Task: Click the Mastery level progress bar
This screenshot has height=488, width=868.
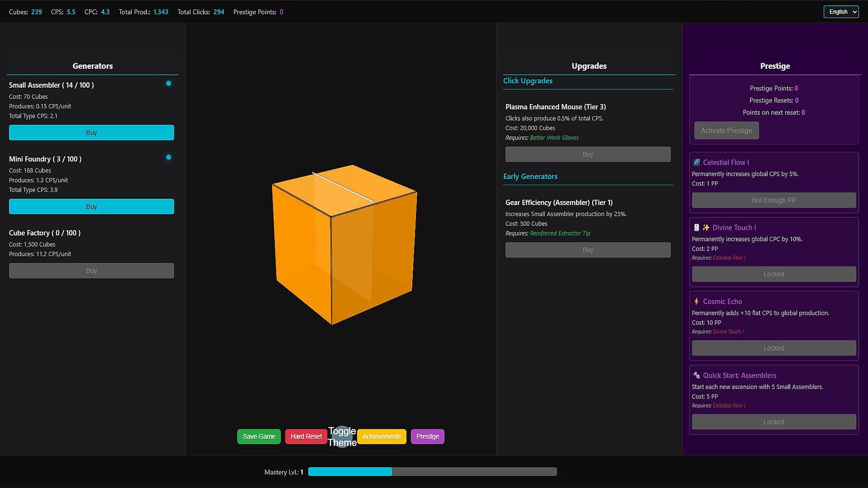Action: (x=432, y=472)
